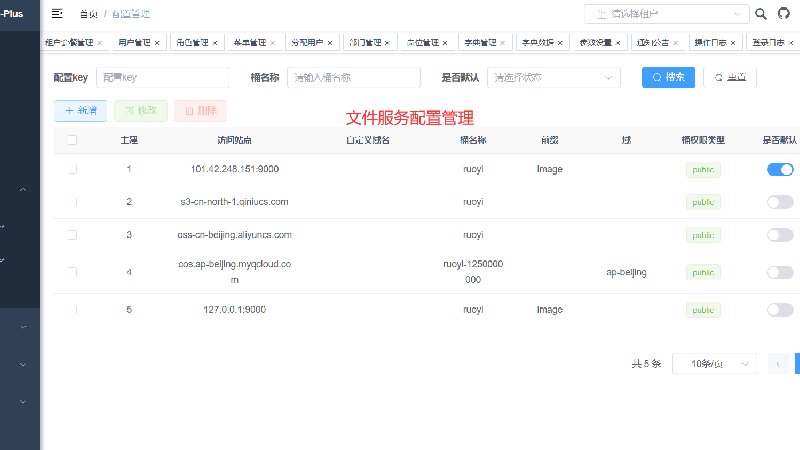Tick the checkbox for row cos.ap-beijing.myqcloud.com
Screen dimensions: 800x450
click(x=72, y=272)
